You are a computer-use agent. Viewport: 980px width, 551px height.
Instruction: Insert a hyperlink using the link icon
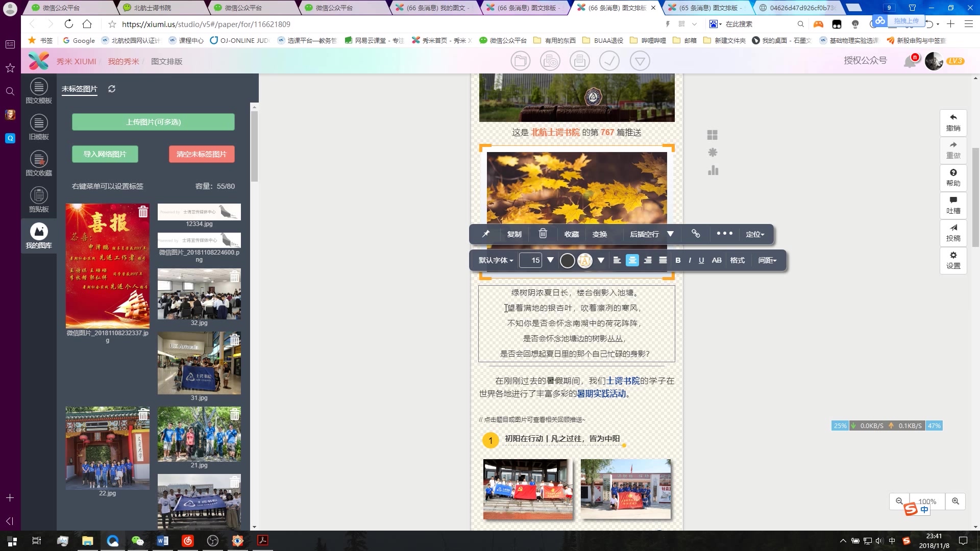pos(695,234)
